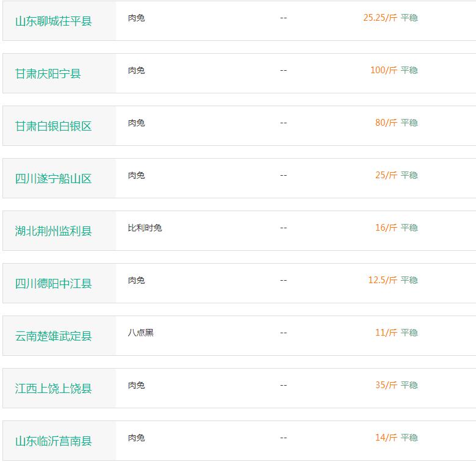This screenshot has height=462, width=476.
Task: Click the 12.5/斤 price value
Action: [x=382, y=280]
